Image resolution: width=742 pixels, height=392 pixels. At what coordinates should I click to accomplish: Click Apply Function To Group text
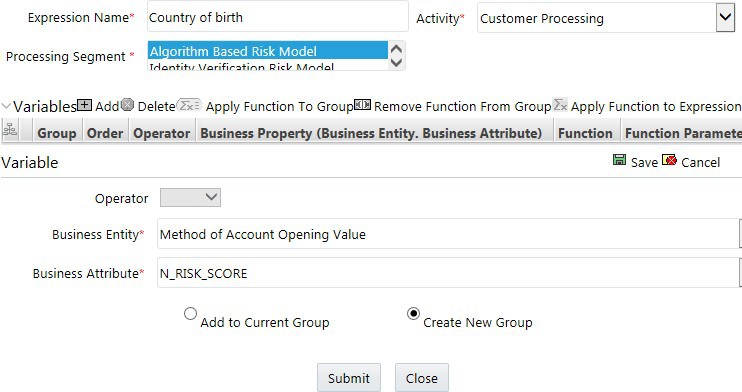point(279,107)
